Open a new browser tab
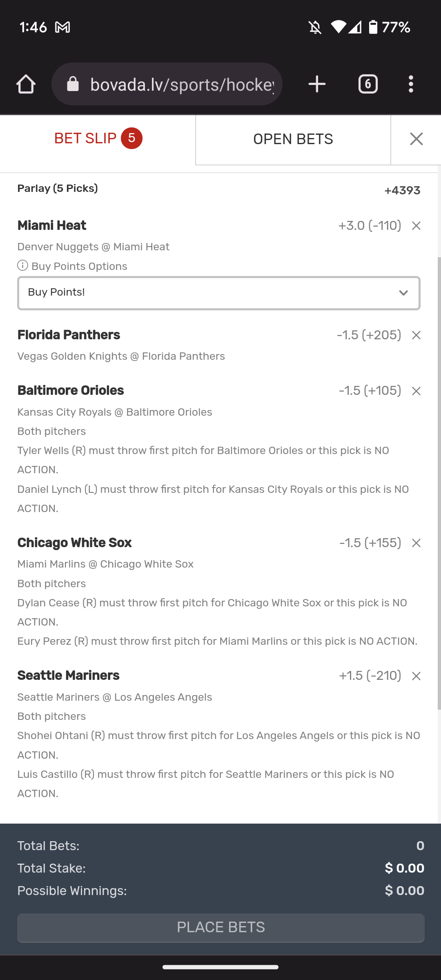 click(317, 85)
